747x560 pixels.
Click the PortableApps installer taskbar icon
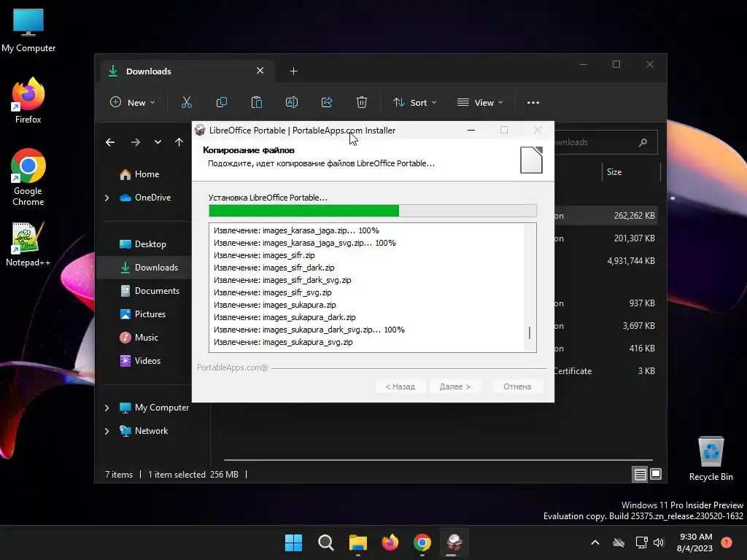454,542
